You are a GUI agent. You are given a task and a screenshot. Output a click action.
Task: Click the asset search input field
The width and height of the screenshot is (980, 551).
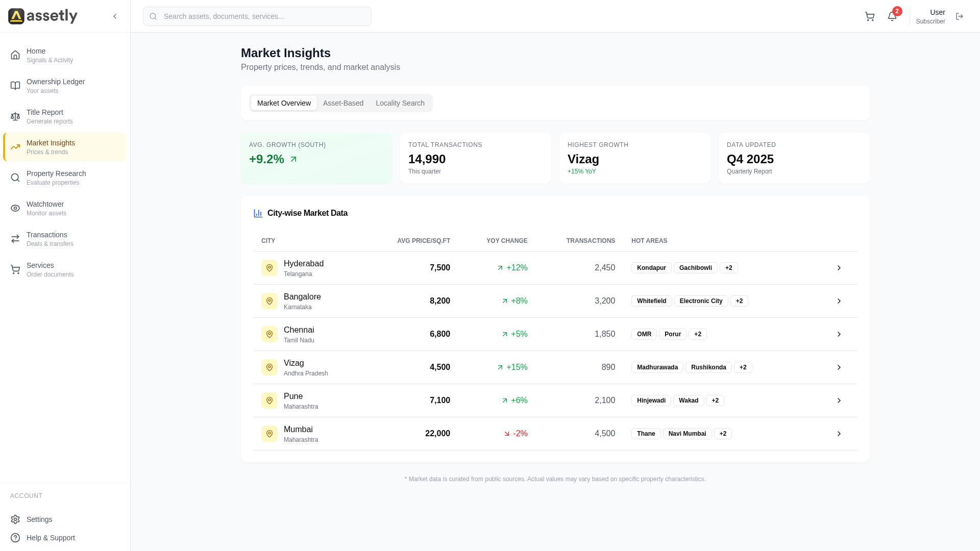coord(257,16)
